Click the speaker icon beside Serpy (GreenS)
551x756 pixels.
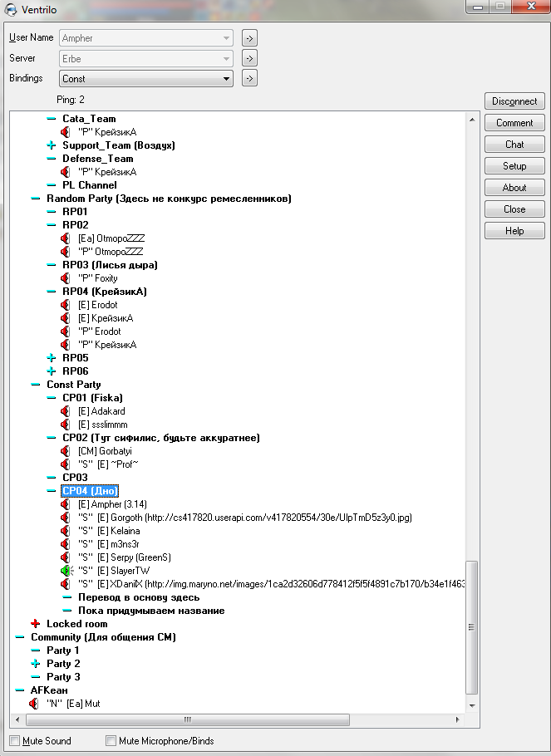pos(65,557)
